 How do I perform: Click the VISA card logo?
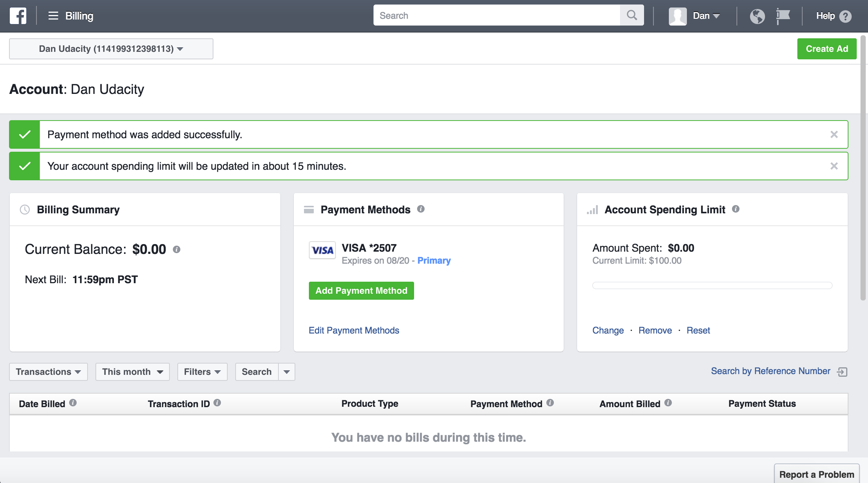pos(322,250)
